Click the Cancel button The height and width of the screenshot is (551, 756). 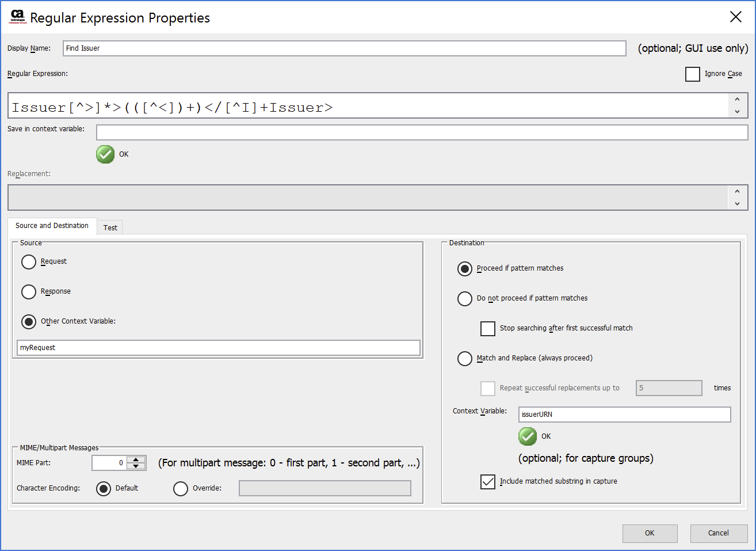(x=719, y=533)
